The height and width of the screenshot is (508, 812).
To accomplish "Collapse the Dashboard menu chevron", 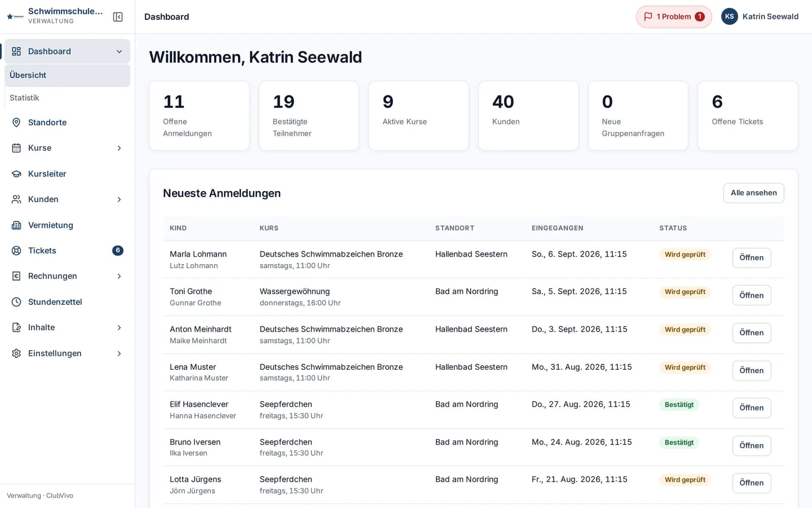I will point(119,51).
